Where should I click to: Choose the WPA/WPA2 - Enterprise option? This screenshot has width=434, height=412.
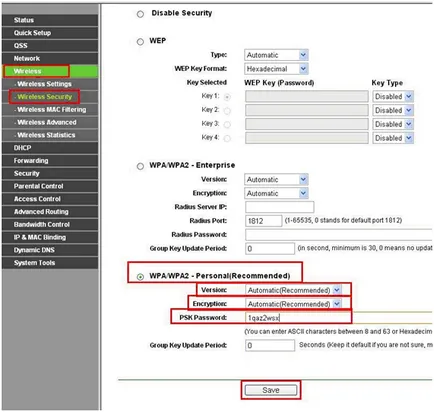[x=140, y=166]
